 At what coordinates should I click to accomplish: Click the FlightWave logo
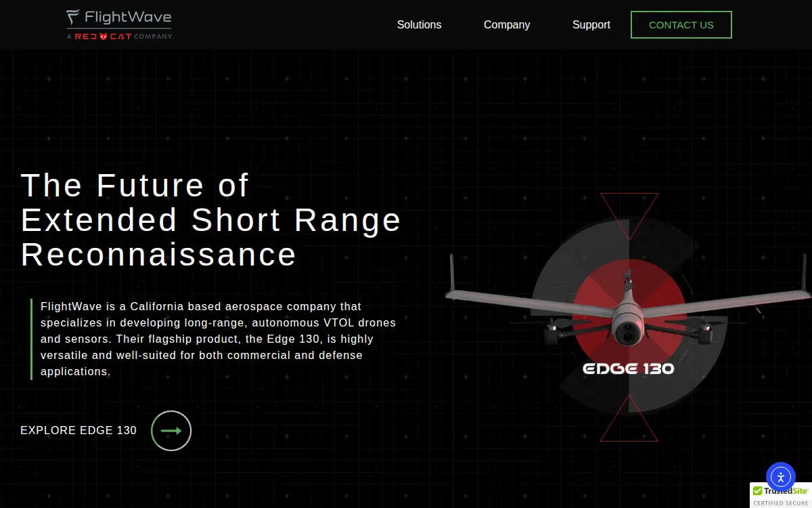point(119,24)
